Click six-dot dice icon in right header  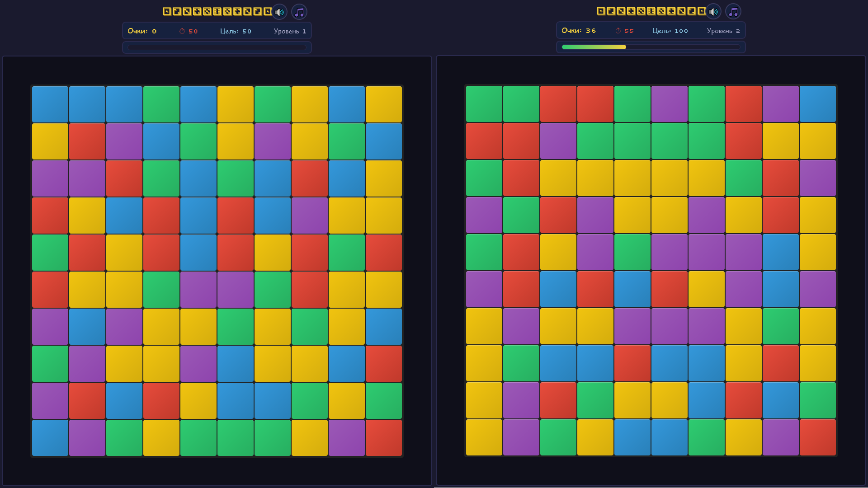pos(651,11)
